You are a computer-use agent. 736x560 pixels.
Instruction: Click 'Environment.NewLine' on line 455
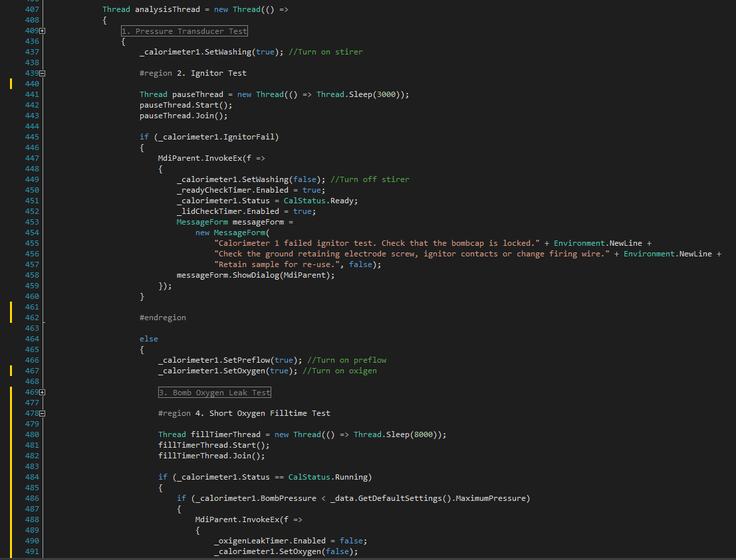click(x=598, y=243)
